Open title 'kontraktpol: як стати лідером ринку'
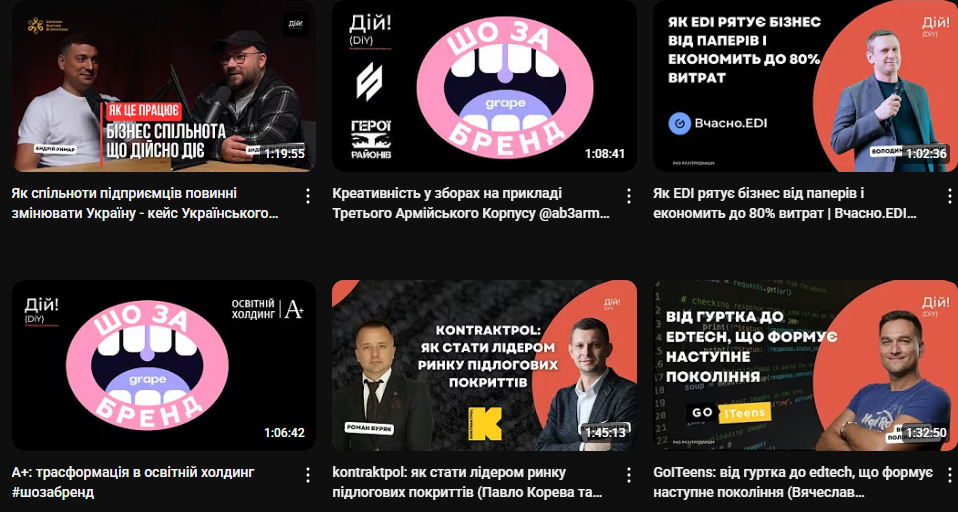The height and width of the screenshot is (512, 958). click(x=467, y=482)
